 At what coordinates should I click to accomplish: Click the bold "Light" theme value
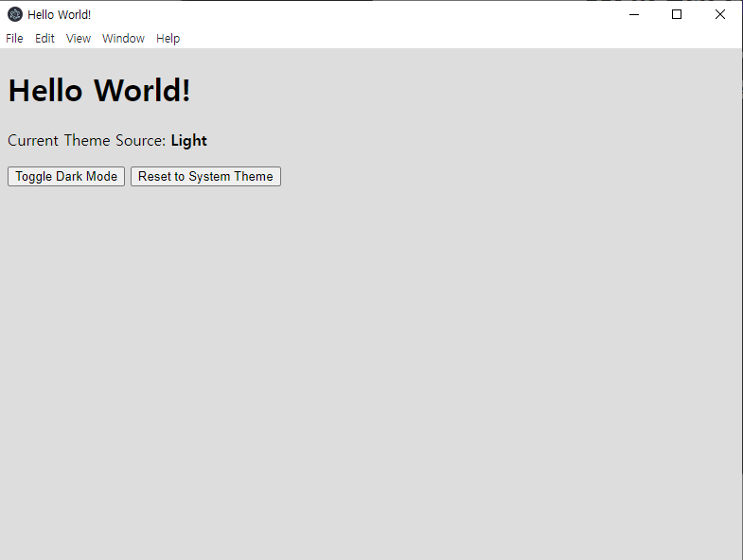[189, 141]
